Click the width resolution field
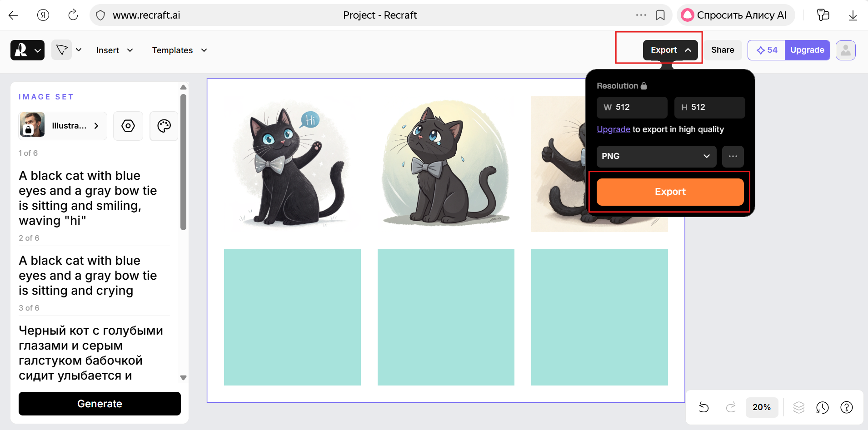This screenshot has width=868, height=430. 632,107
